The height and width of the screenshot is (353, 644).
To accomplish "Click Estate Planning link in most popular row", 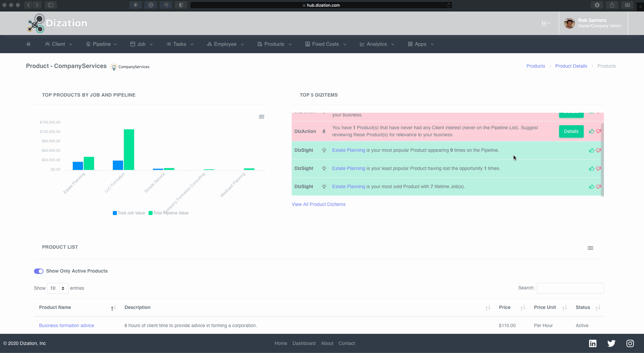I will click(349, 150).
